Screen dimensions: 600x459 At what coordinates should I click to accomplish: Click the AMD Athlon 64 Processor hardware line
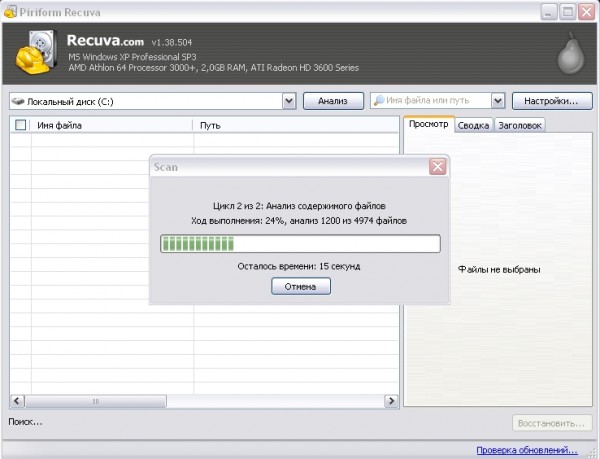point(214,68)
